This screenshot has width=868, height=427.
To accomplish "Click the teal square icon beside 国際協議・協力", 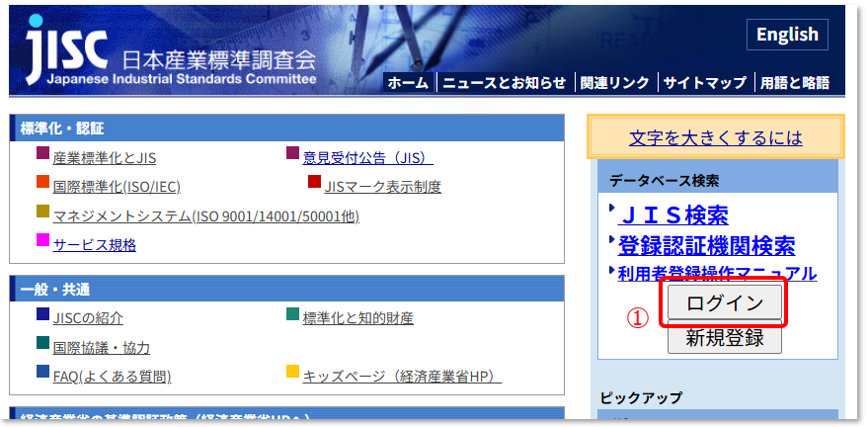I will 43,343.
